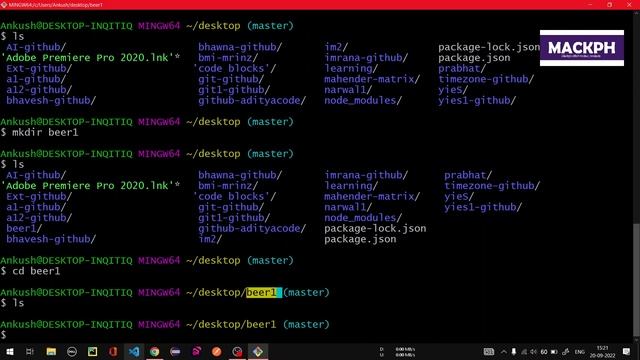
Task: Click the terminal vertical scrollbar thumb
Action: point(636,280)
